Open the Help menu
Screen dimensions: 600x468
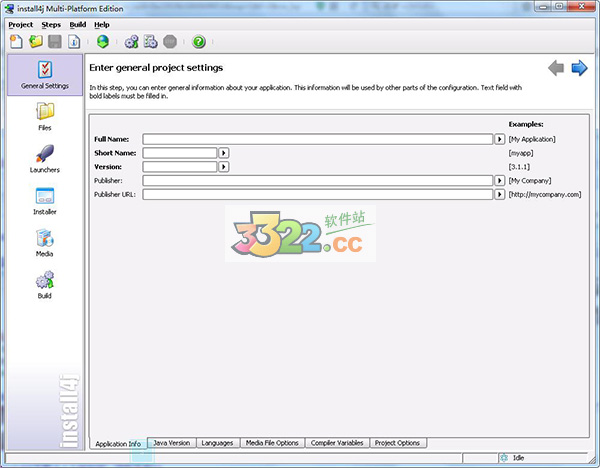[102, 24]
